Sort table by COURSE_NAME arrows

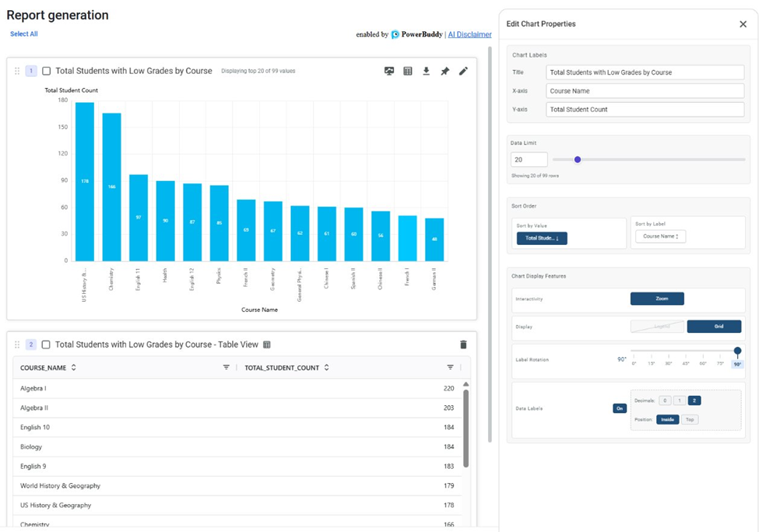click(74, 367)
